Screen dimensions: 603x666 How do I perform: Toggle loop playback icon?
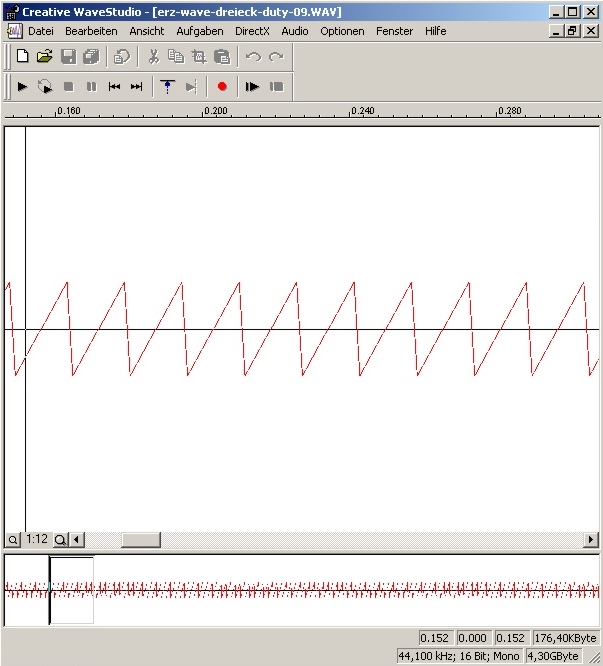pos(45,87)
